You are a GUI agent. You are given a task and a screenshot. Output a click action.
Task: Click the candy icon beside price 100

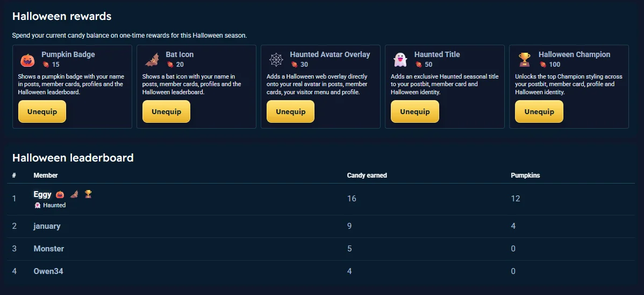point(543,65)
